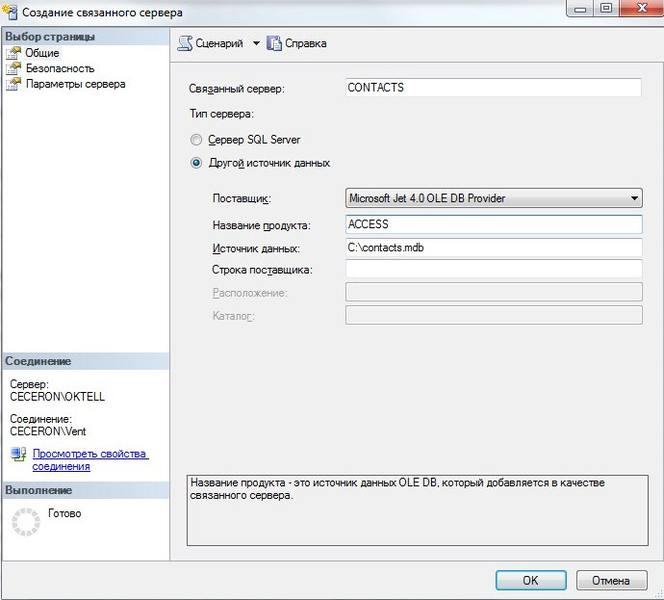Viewport: 664px width, 600px height.
Task: Open Просмотреть свойства соединения link
Action: pos(90,460)
